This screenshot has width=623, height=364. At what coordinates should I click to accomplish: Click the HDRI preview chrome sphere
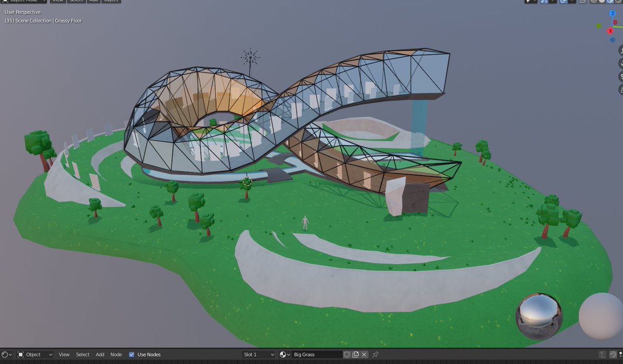coord(539,316)
